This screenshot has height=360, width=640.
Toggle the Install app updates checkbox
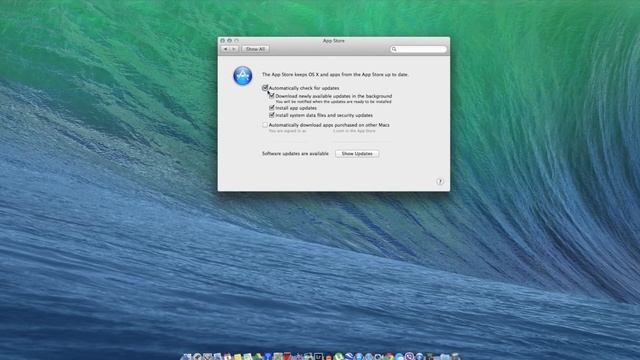point(272,108)
